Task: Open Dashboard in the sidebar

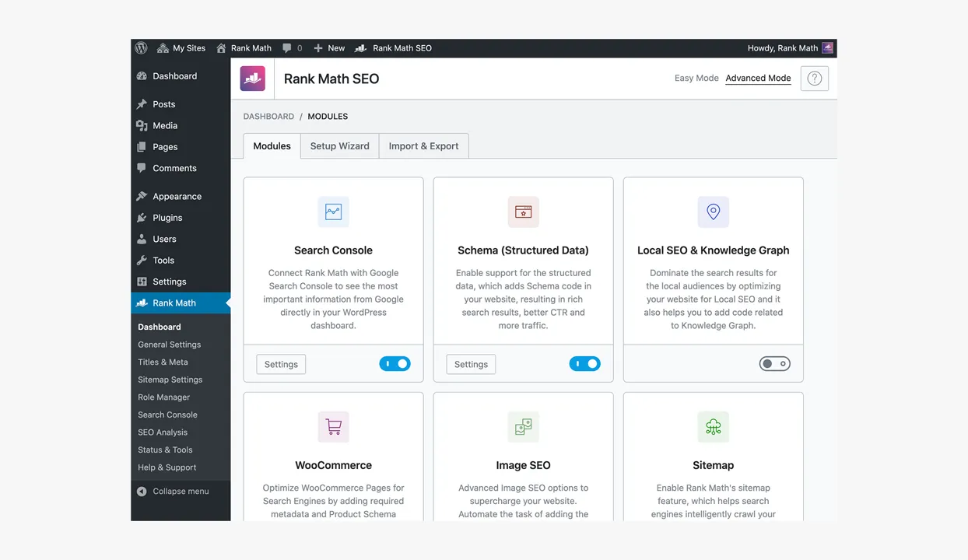Action: point(181,76)
